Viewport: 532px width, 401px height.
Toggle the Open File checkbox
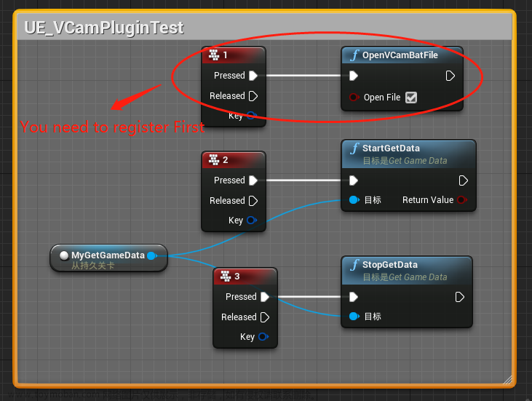click(x=411, y=98)
